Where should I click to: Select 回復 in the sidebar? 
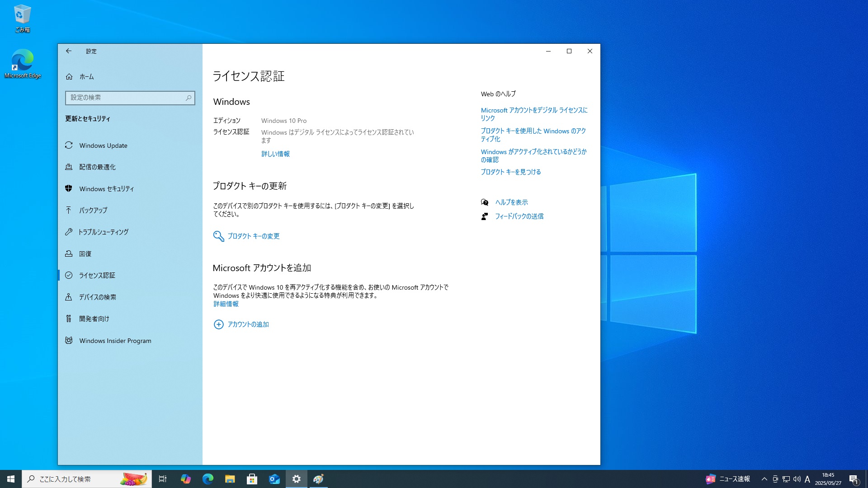point(130,254)
